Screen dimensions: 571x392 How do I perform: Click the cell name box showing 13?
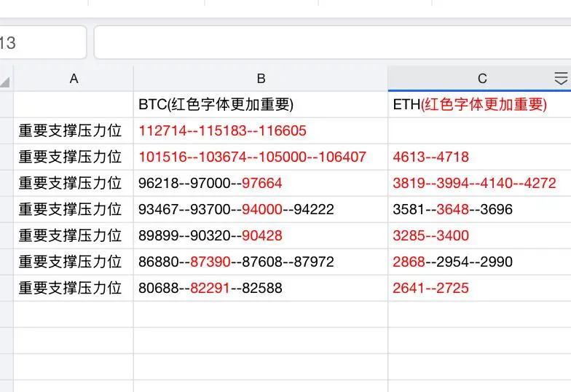coord(43,42)
